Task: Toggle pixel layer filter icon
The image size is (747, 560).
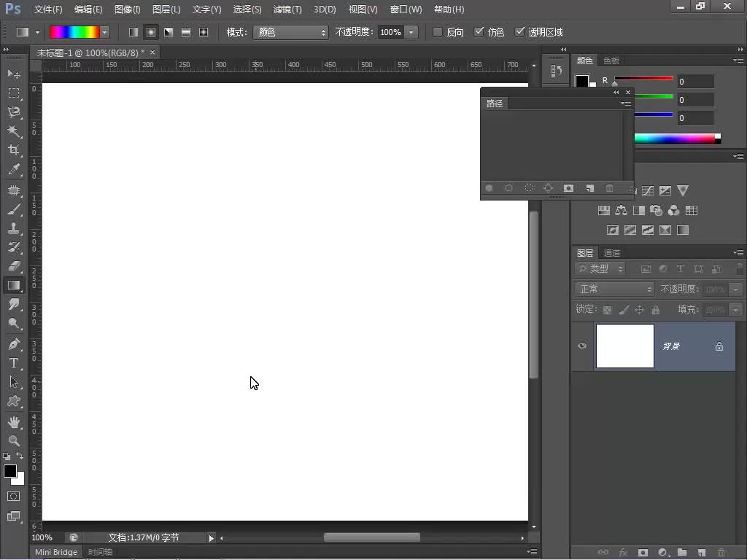Action: pos(646,269)
